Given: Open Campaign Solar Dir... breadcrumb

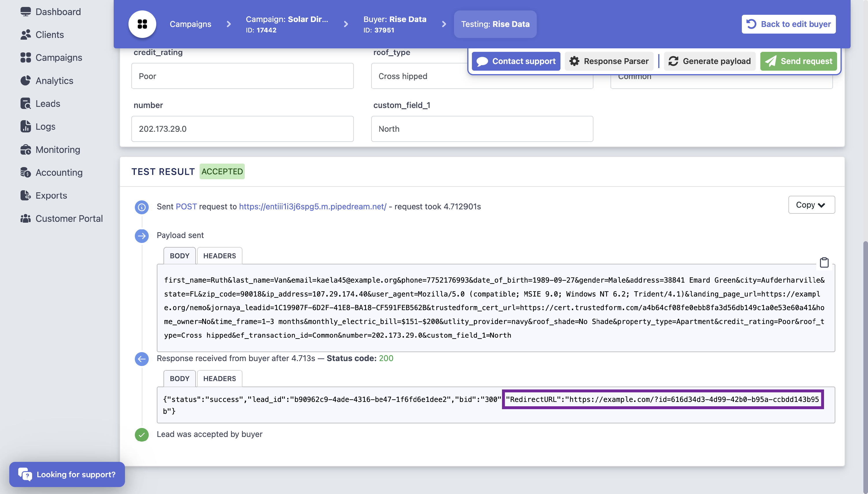Looking at the screenshot, I should [x=287, y=24].
